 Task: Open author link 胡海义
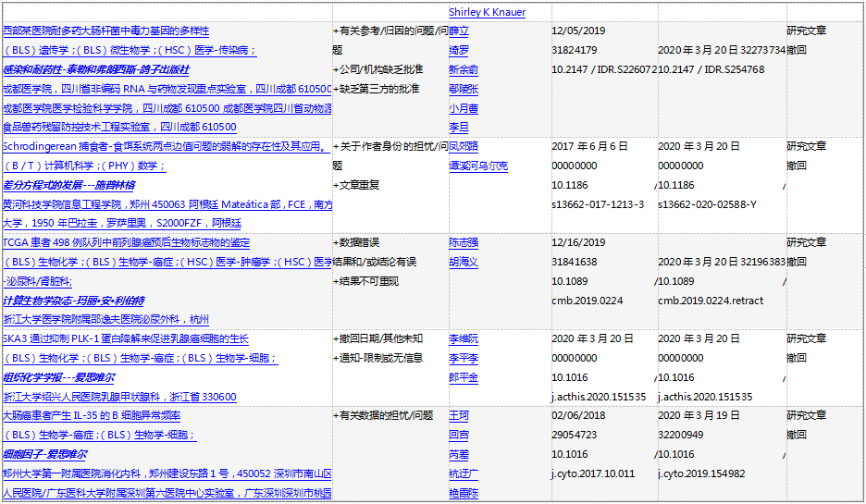(464, 262)
